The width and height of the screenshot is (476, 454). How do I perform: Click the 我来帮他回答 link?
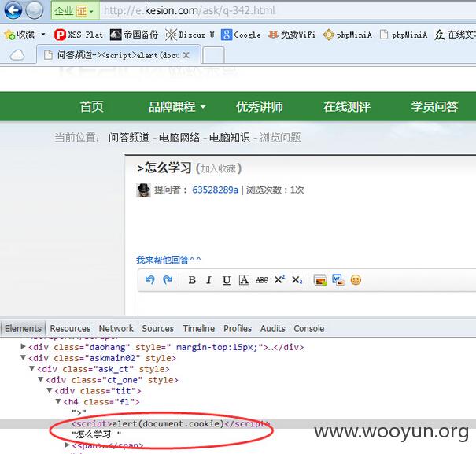[x=168, y=260]
